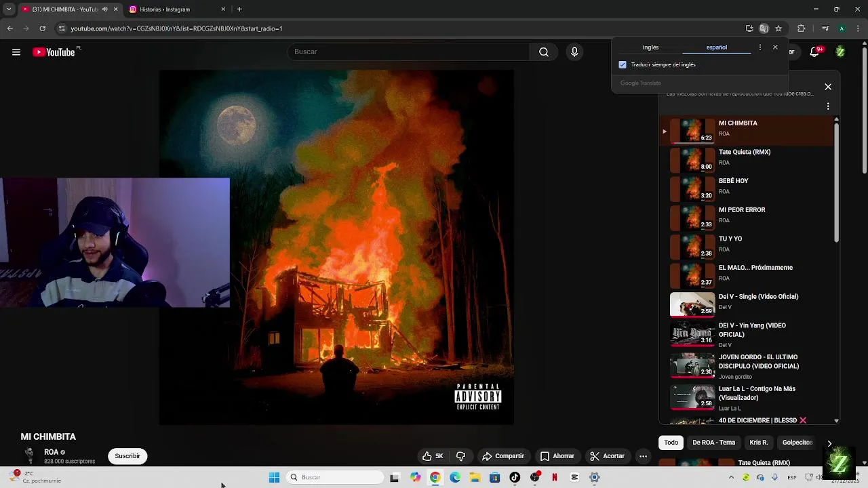The image size is (868, 488).
Task: Open Chrome extensions puzzle icon
Action: tap(802, 28)
